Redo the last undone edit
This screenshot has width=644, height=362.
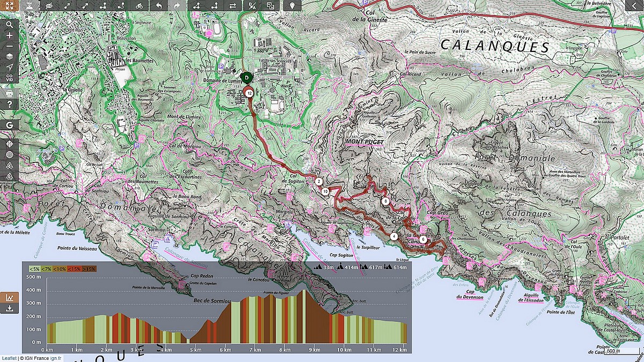pyautogui.click(x=178, y=6)
